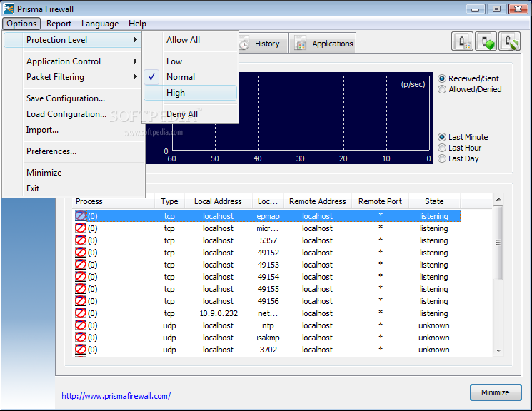Click blocked icon in 49153 row
Screen dimensions: 532x411
(x=81, y=265)
